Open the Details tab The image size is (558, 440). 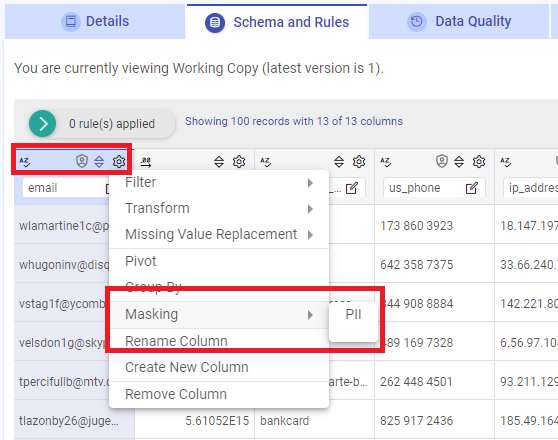(95, 21)
